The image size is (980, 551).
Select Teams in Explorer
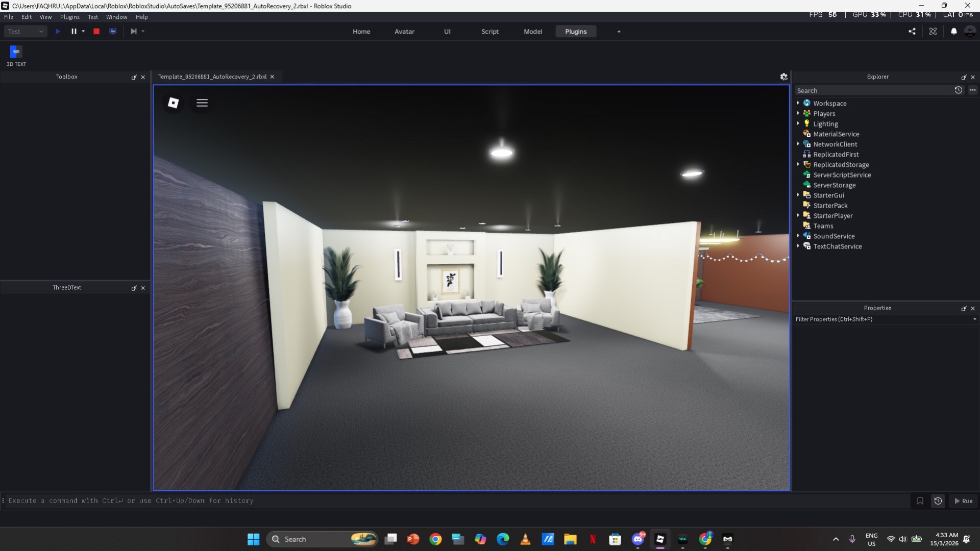click(x=823, y=226)
